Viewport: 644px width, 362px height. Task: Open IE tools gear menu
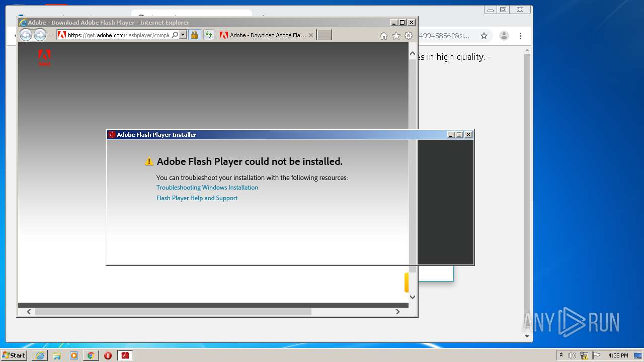(x=409, y=36)
